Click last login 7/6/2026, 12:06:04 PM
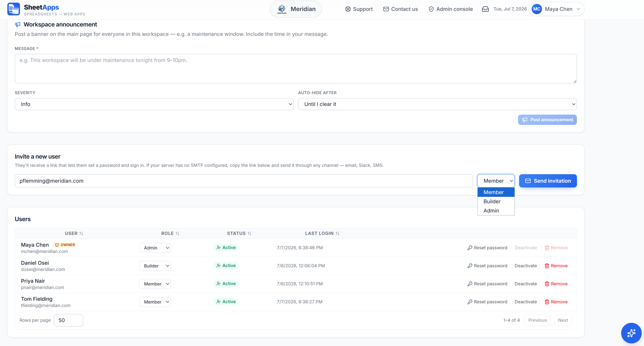 point(301,266)
